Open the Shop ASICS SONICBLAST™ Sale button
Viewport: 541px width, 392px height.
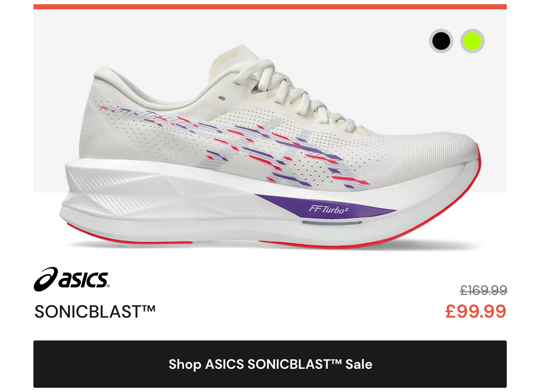tap(270, 364)
